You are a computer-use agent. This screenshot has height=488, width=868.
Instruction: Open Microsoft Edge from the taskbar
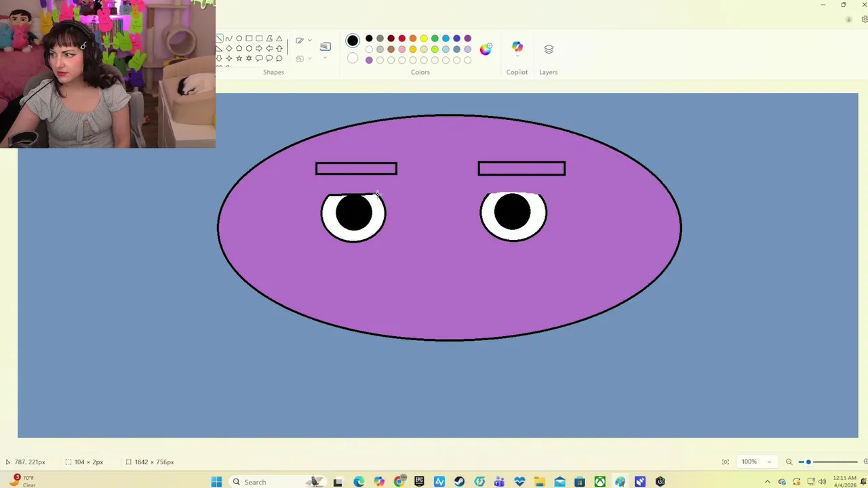tap(359, 482)
